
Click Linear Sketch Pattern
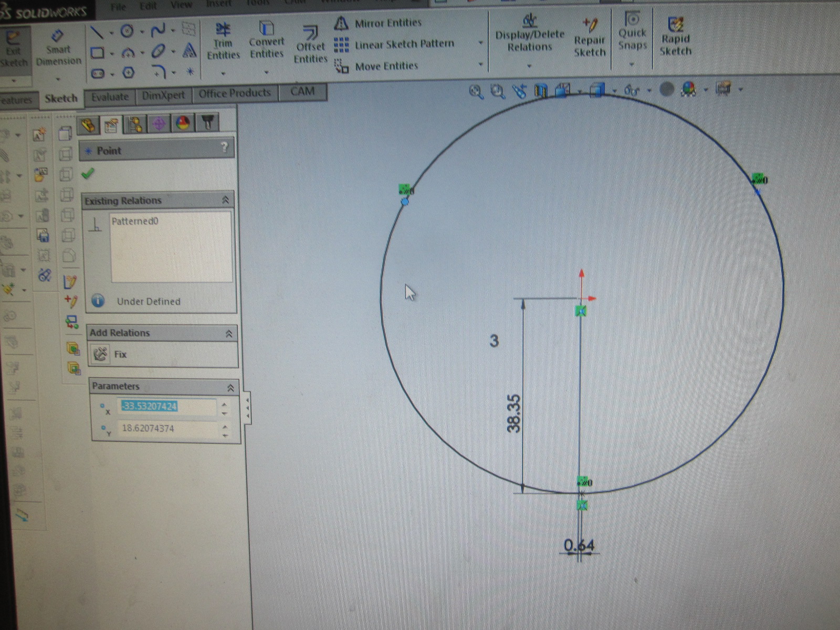coord(394,45)
